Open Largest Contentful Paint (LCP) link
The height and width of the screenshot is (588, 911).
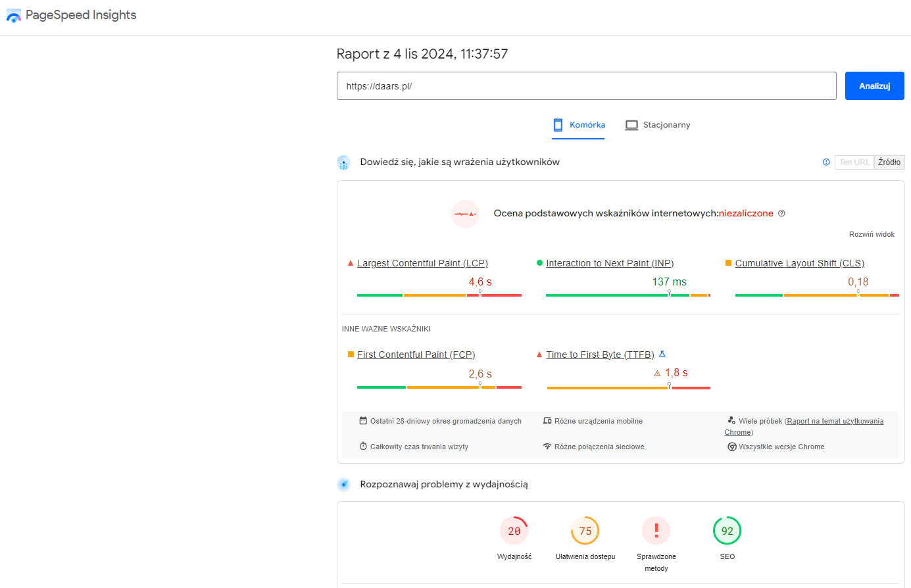(422, 263)
